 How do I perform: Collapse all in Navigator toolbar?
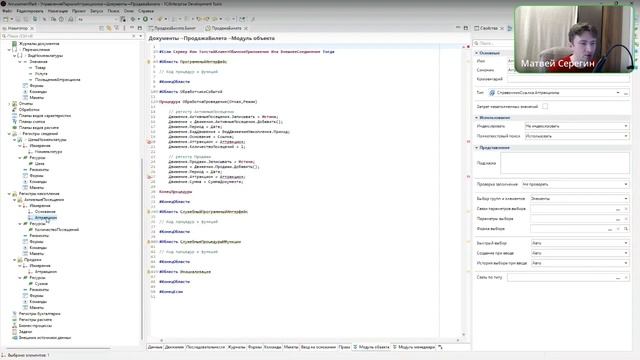(101, 28)
